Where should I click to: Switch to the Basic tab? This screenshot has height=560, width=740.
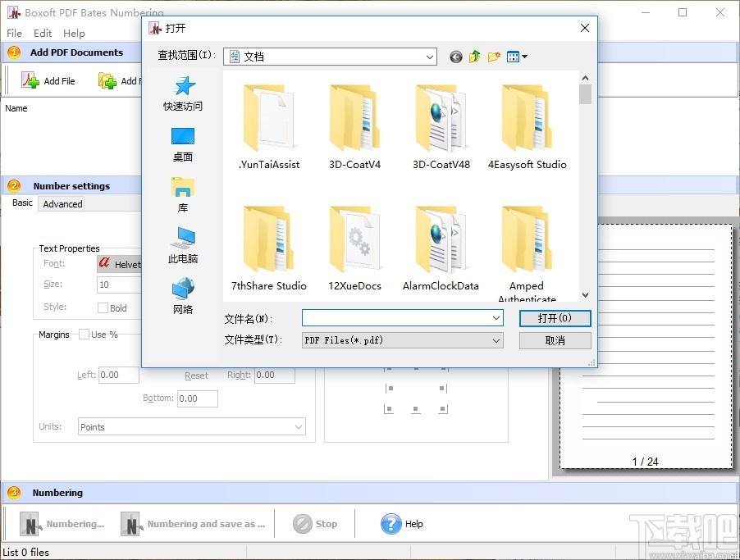pos(22,203)
